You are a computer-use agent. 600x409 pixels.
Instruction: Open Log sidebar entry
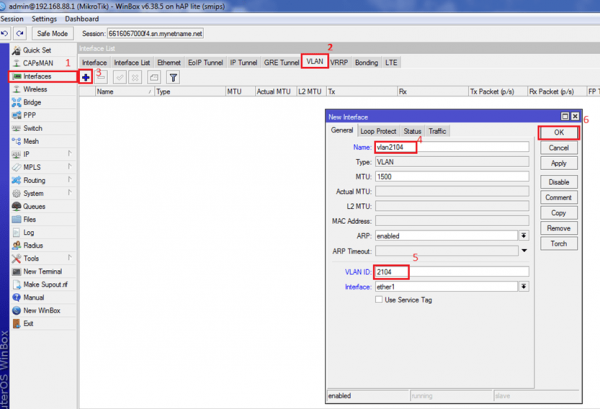(43, 232)
